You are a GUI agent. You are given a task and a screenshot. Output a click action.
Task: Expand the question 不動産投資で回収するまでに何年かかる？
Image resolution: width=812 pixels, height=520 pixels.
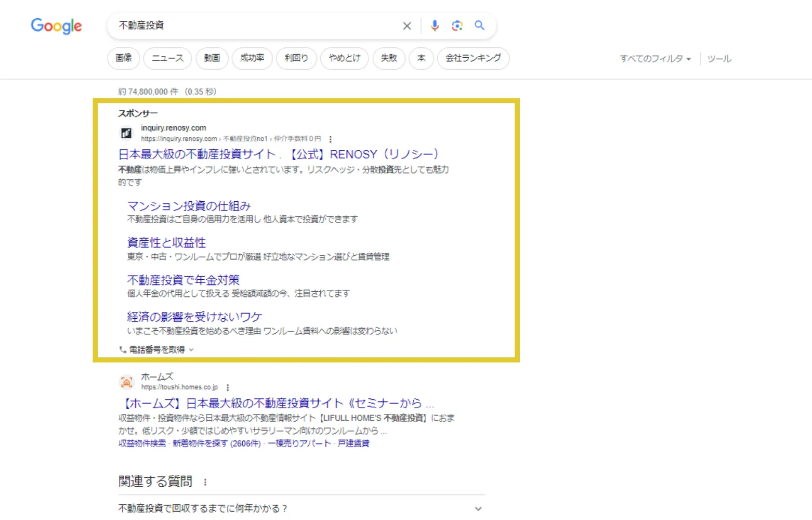click(302, 508)
